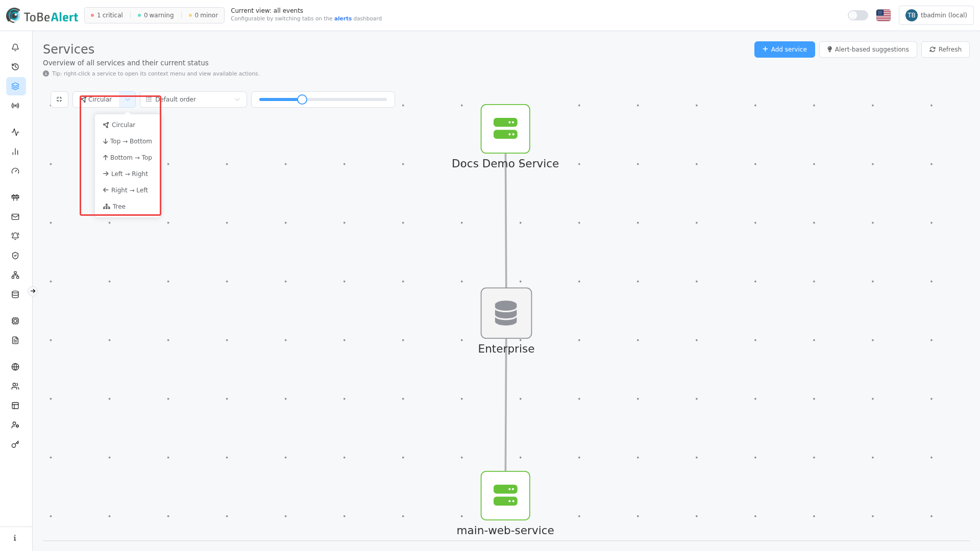The image size is (980, 551).
Task: Click the Add service button
Action: pos(785,49)
